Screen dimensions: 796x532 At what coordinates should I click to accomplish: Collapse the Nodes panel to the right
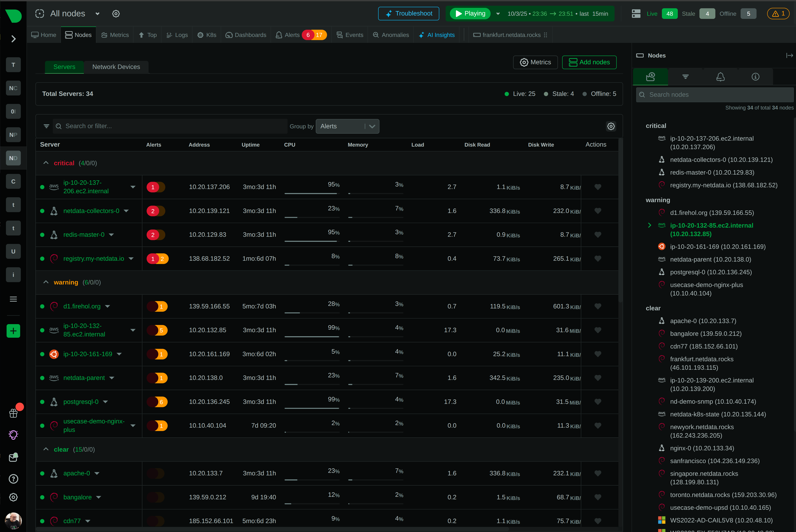point(789,55)
